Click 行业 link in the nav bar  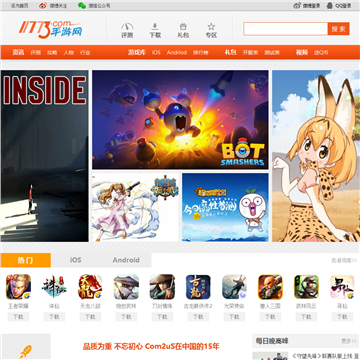85,53
